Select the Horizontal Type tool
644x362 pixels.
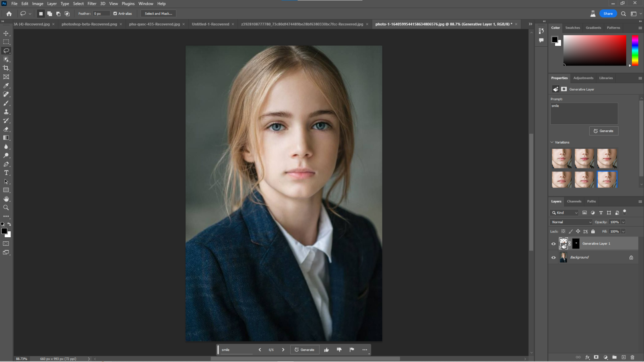click(x=6, y=173)
